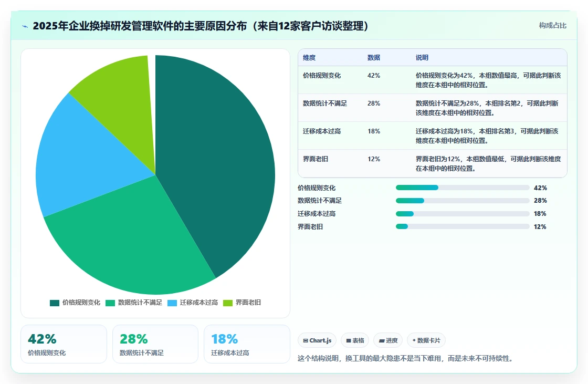Select the 界面老旧 table cell
This screenshot has width=588, height=384.
[316, 159]
